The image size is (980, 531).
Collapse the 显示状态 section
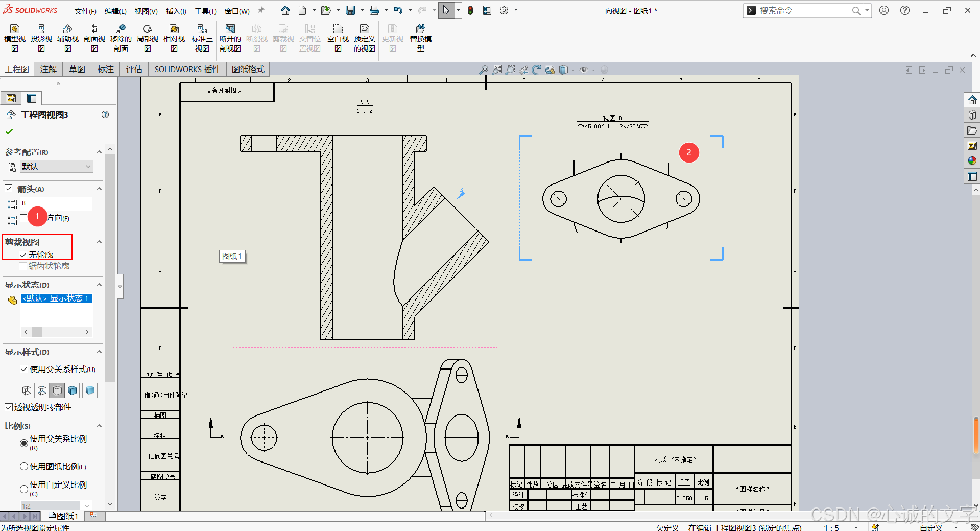[x=99, y=285]
